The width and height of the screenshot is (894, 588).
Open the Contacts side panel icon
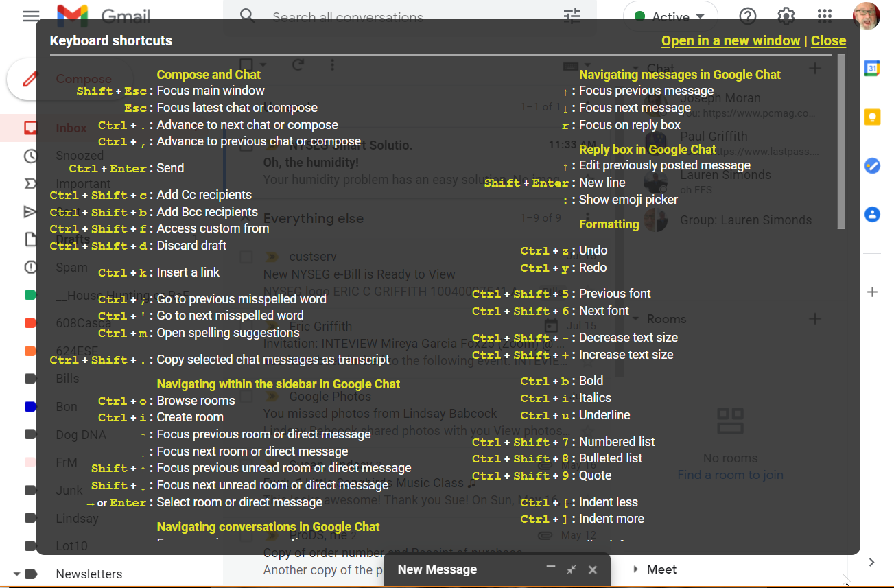[x=872, y=215]
